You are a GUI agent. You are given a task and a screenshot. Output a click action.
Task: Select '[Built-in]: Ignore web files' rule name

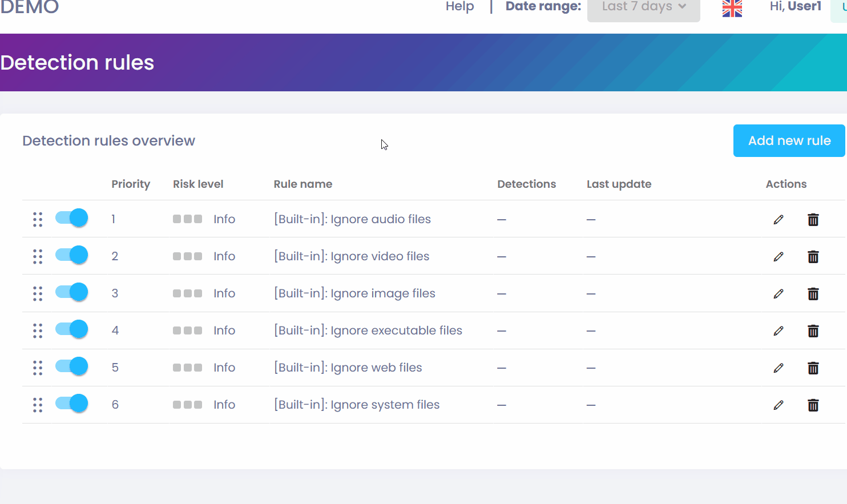(x=348, y=368)
